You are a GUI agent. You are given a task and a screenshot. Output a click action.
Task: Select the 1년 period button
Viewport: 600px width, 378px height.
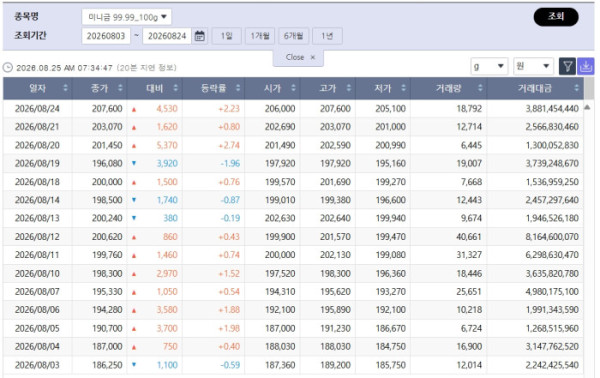click(x=327, y=36)
